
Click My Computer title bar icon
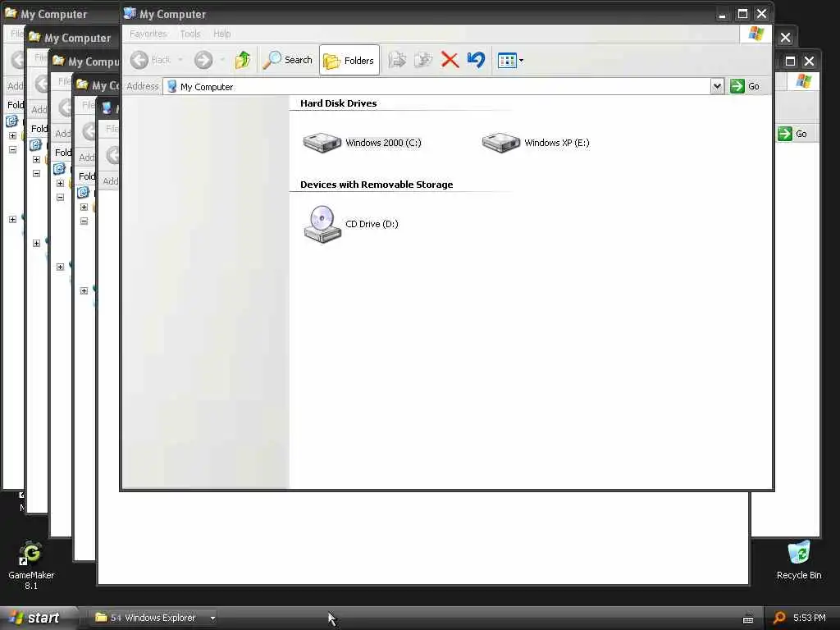click(x=130, y=13)
